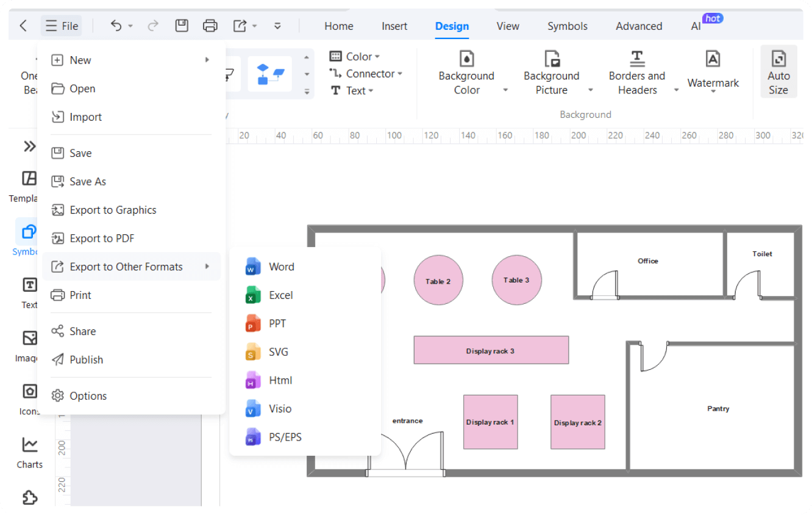Click the Undo arrow icon
This screenshot has width=812, height=515.
116,26
